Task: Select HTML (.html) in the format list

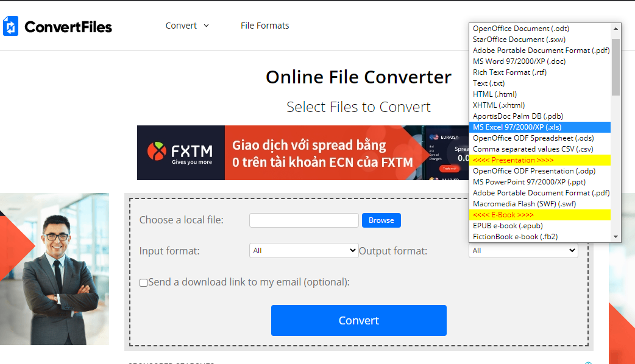Action: point(540,94)
